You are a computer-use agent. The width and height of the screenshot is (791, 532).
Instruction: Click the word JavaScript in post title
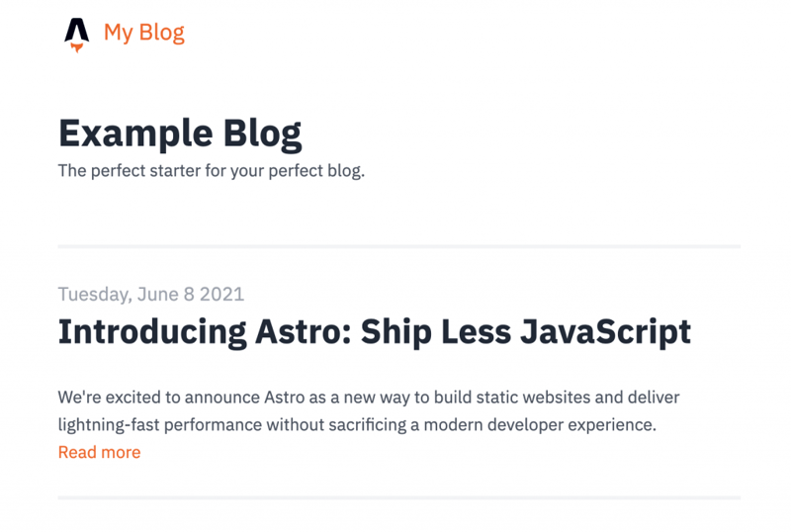(x=605, y=331)
